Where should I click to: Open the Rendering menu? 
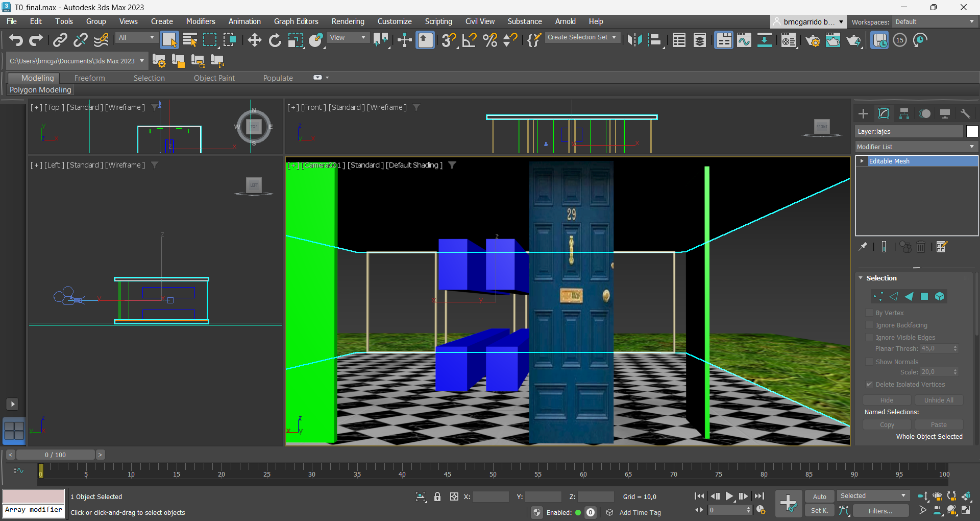pos(348,21)
